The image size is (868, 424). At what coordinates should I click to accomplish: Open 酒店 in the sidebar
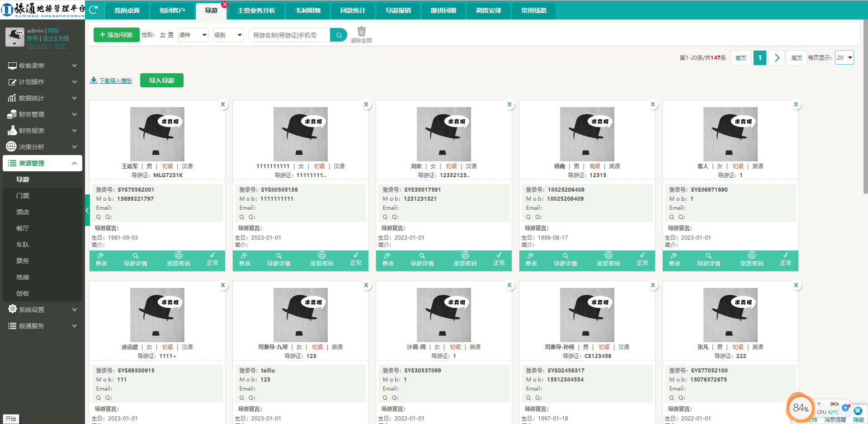(x=23, y=212)
